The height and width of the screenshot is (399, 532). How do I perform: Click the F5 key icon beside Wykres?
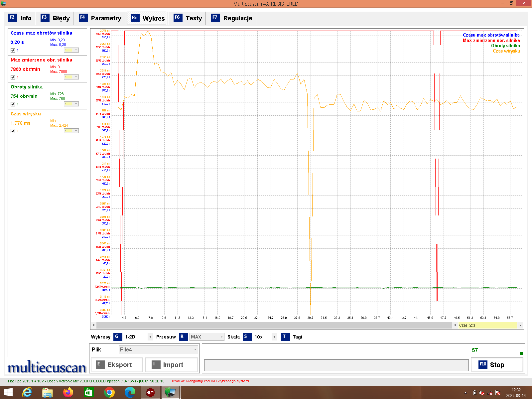135,18
